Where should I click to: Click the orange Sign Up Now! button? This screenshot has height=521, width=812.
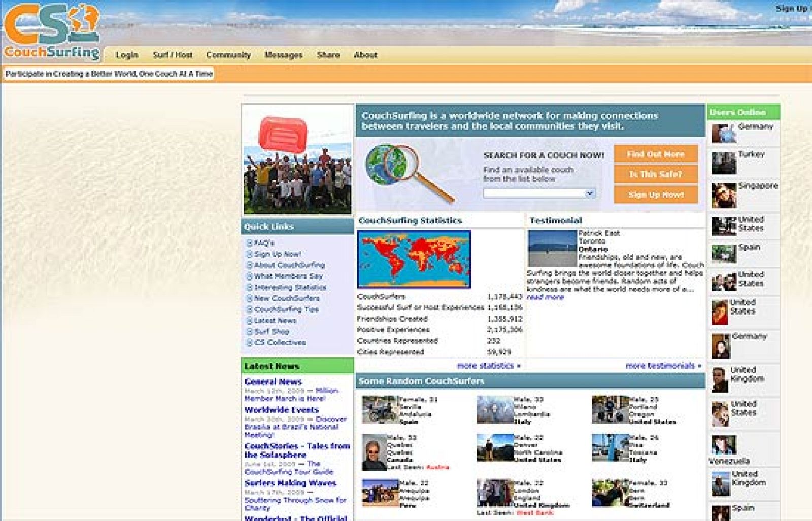[656, 195]
